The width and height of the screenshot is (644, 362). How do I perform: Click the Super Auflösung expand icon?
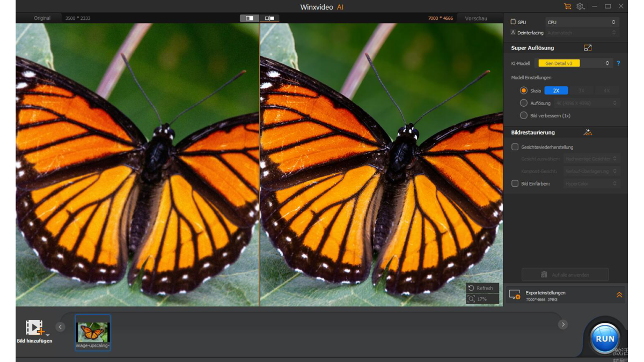coord(588,48)
